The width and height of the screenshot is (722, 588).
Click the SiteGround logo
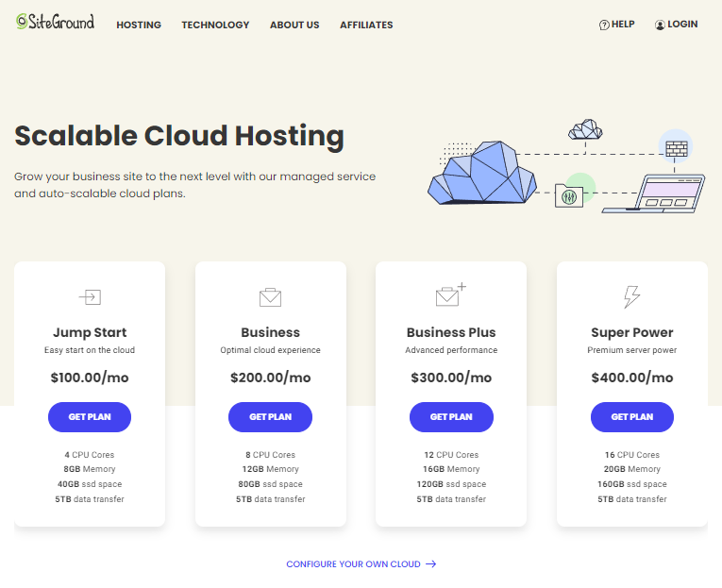pos(55,22)
